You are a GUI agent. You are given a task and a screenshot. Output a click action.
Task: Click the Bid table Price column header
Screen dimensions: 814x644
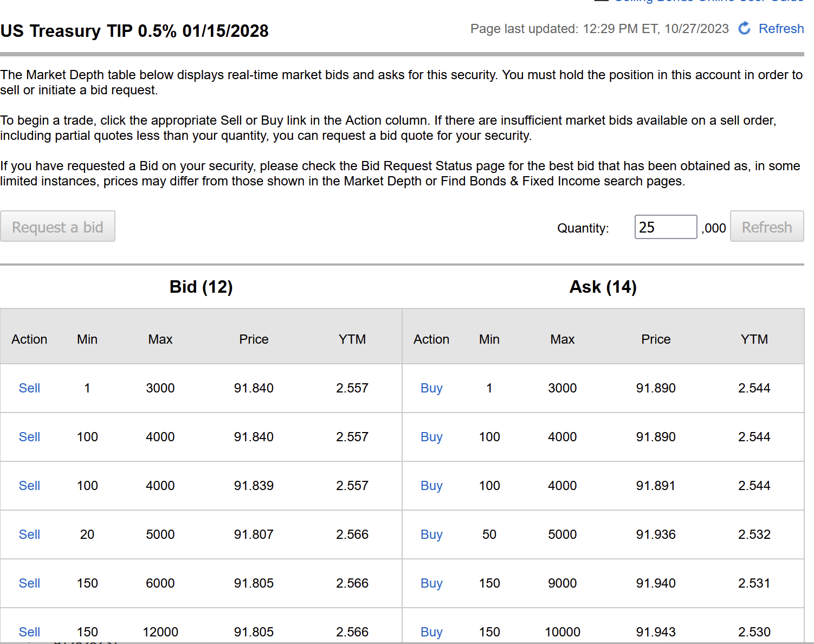(254, 339)
